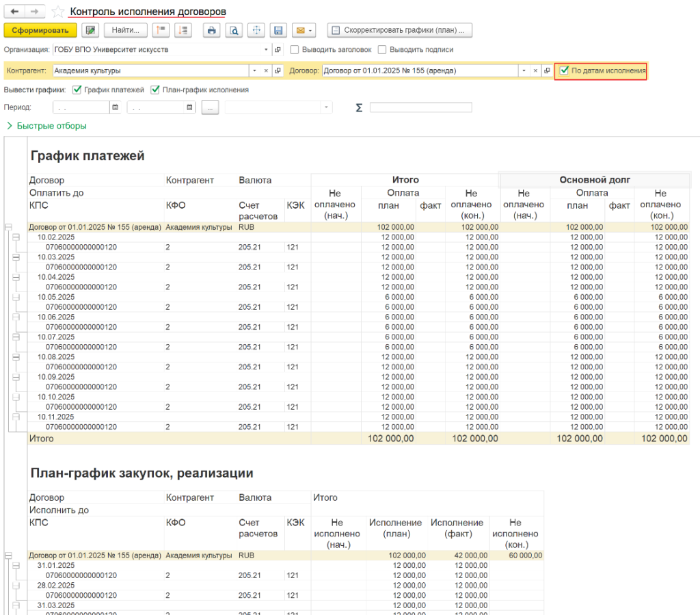Select the 10.06.2025 date cell

[x=56, y=317]
